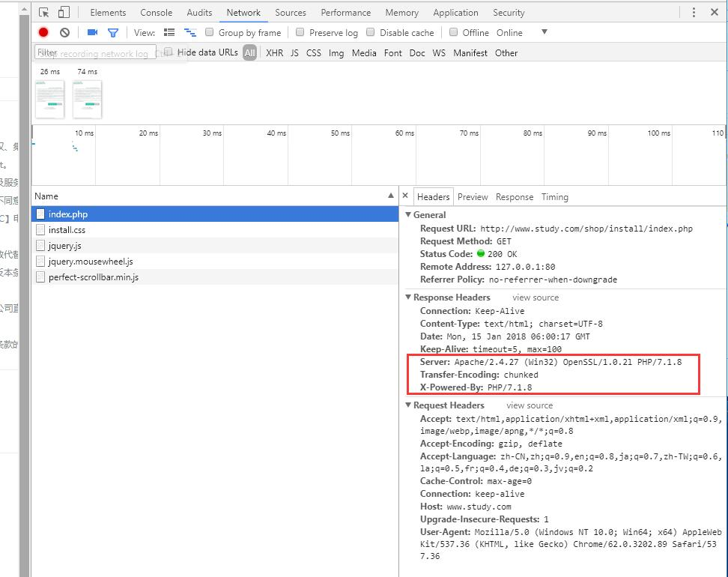
Task: Filter requests by Font
Action: click(x=392, y=53)
